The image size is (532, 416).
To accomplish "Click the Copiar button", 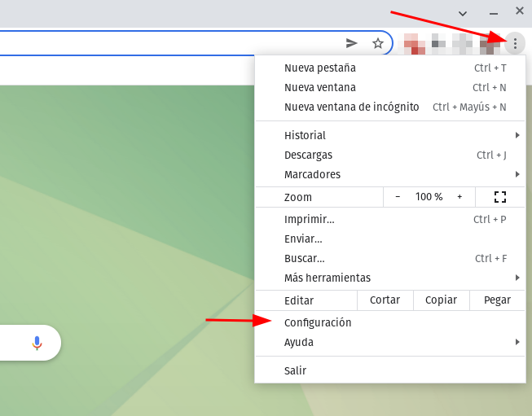I will [x=441, y=300].
